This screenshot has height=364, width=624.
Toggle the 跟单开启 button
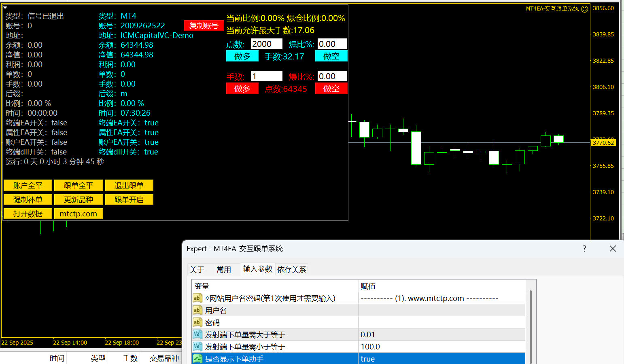click(x=129, y=199)
